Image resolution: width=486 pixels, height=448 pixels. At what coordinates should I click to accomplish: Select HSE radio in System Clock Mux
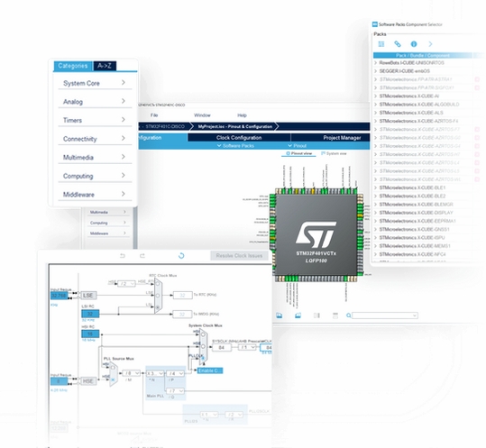pos(204,346)
